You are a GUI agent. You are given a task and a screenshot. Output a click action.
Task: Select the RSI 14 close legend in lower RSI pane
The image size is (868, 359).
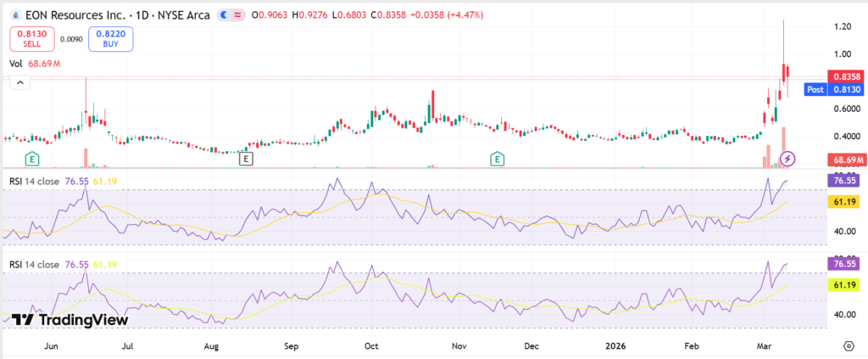pos(34,264)
